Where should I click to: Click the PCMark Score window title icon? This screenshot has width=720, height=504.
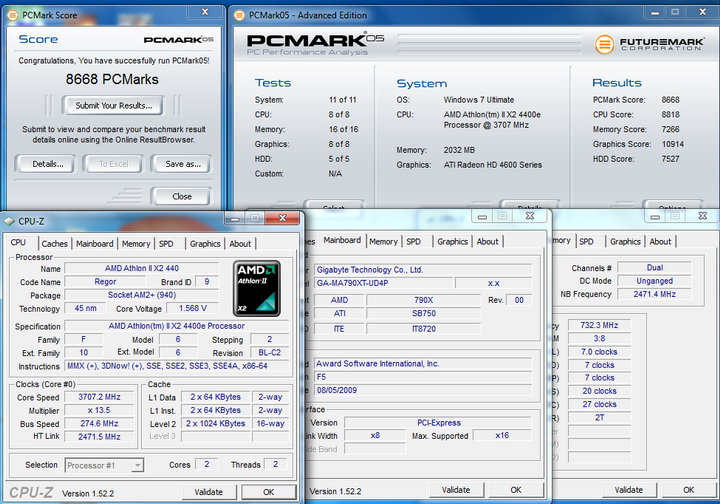point(13,15)
